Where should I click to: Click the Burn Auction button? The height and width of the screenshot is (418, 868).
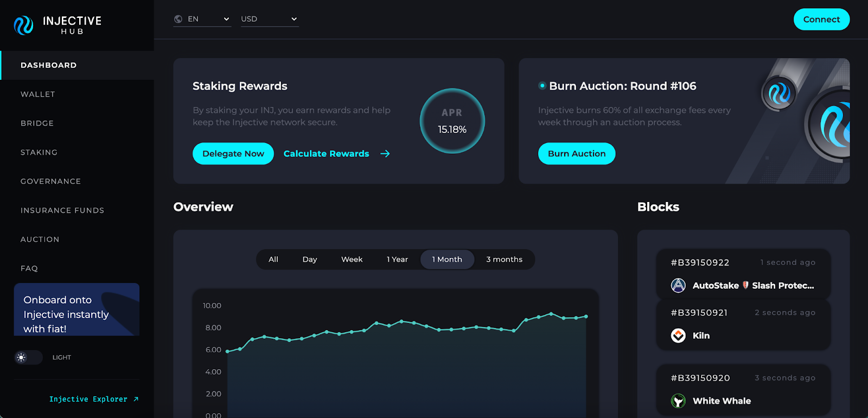tap(577, 154)
